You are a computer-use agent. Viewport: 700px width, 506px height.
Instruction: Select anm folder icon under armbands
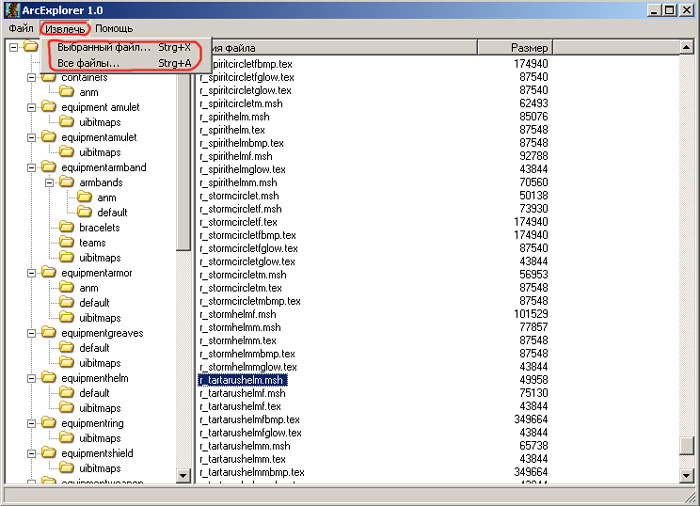tap(84, 197)
